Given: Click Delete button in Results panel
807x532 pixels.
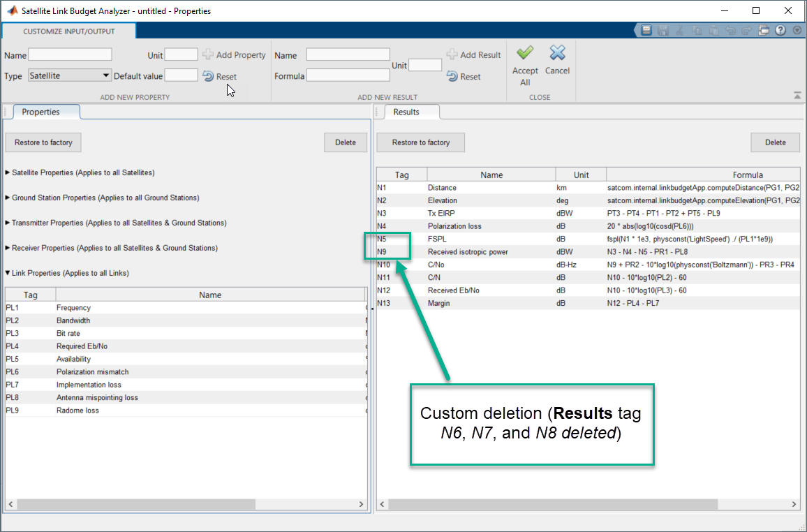Looking at the screenshot, I should click(x=775, y=142).
